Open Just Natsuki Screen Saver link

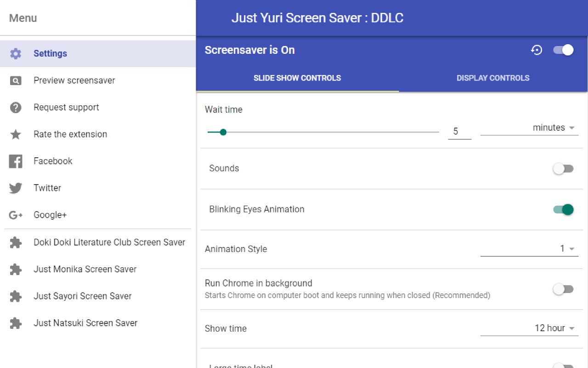click(85, 323)
